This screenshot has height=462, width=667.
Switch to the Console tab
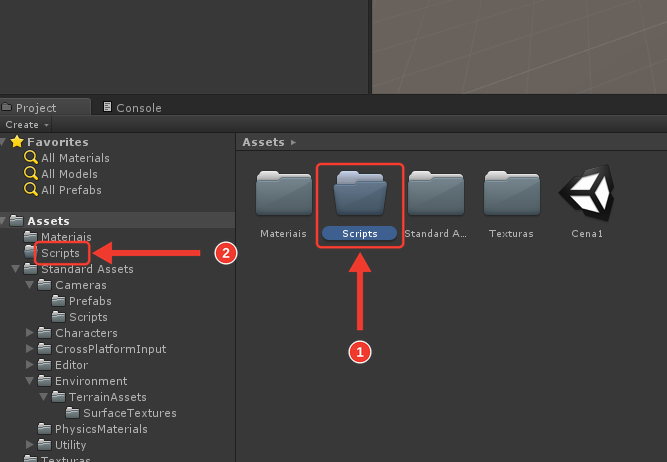pyautogui.click(x=132, y=108)
